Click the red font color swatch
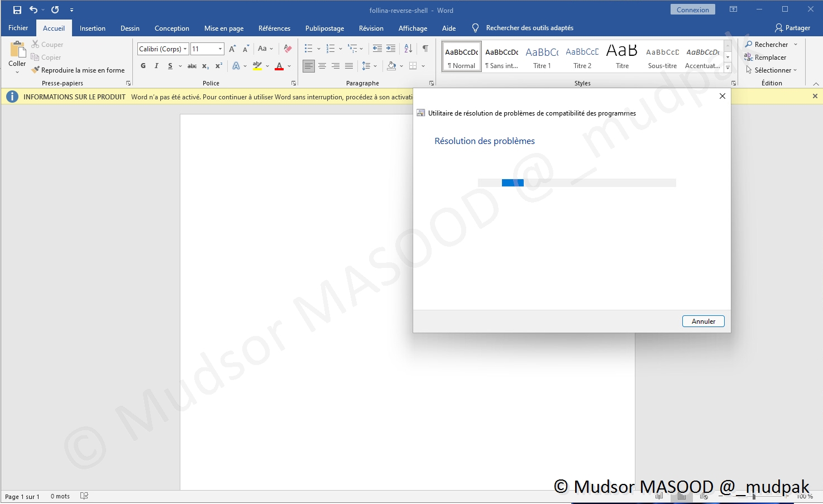823x504 pixels. click(x=279, y=66)
